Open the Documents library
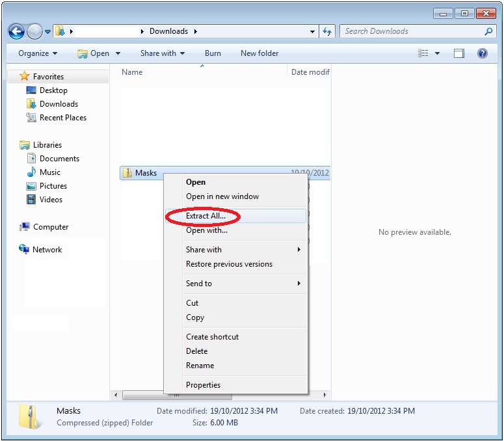The image size is (504, 441). (x=59, y=159)
